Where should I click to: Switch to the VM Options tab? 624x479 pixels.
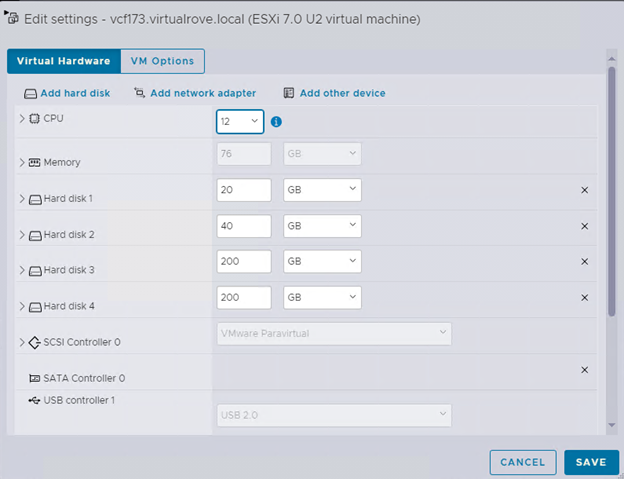163,61
